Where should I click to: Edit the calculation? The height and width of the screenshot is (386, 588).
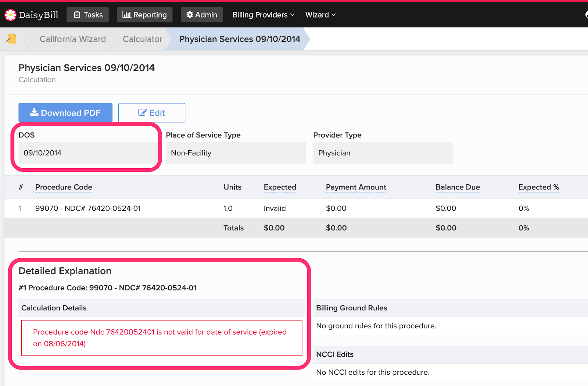(152, 112)
